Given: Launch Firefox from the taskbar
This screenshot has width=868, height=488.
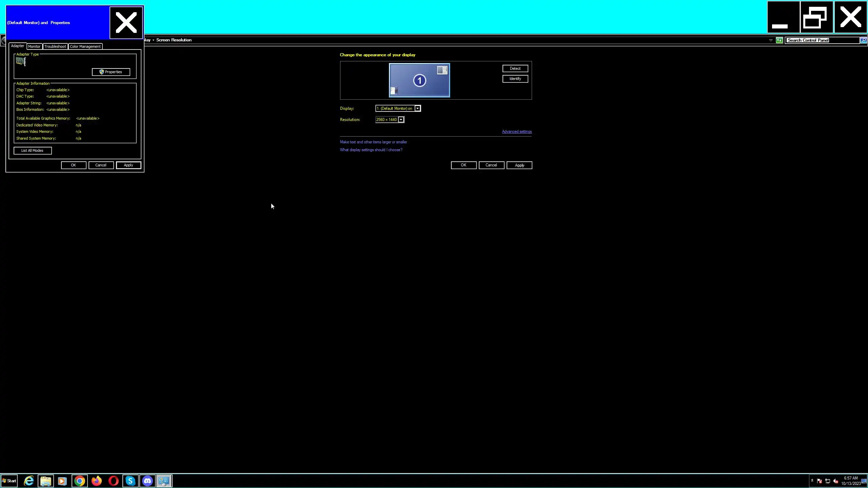Looking at the screenshot, I should (97, 481).
